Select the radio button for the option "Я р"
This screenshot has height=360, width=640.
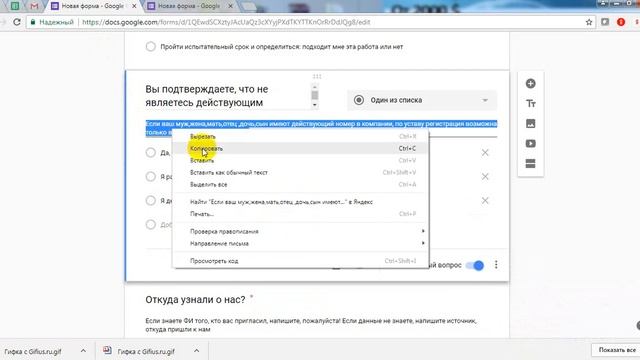click(x=151, y=177)
